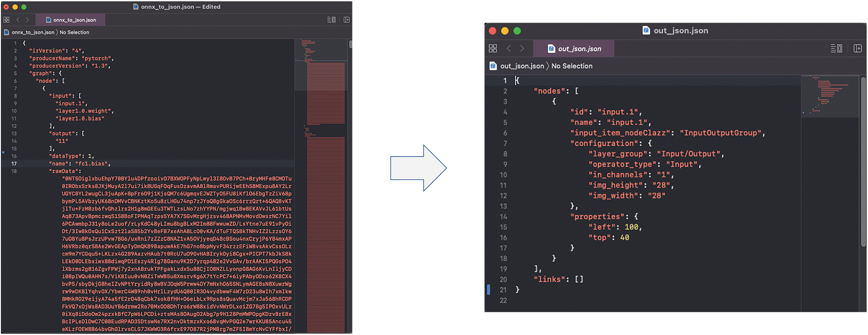The height and width of the screenshot is (335, 868).
Task: Add editor on right in out_json window
Action: tap(857, 48)
